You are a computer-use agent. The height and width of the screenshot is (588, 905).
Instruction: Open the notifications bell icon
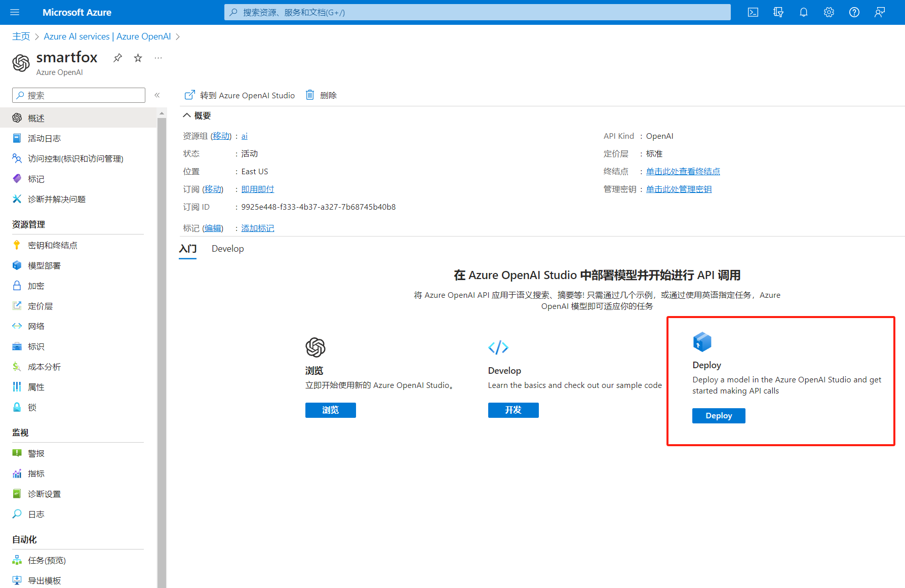click(804, 12)
